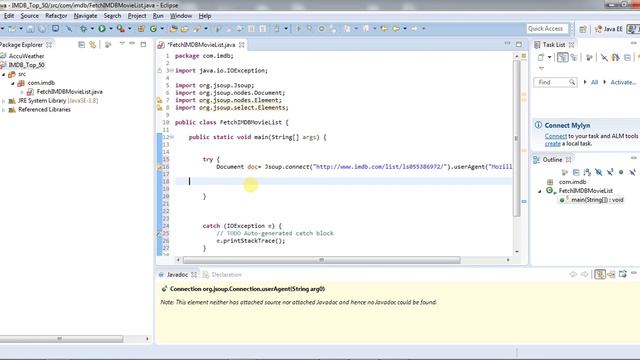
Task: Open the New Task dropdown arrow in Task List
Action: point(549,58)
